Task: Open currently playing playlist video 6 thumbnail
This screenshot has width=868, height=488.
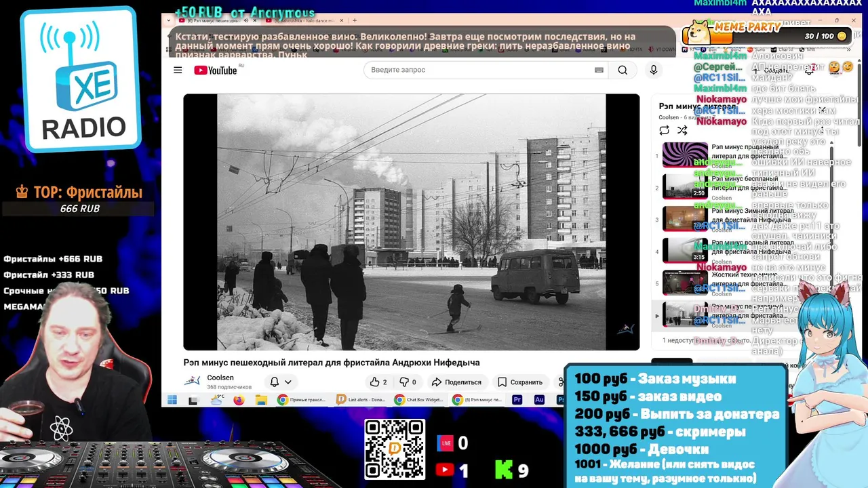Action: click(x=685, y=314)
